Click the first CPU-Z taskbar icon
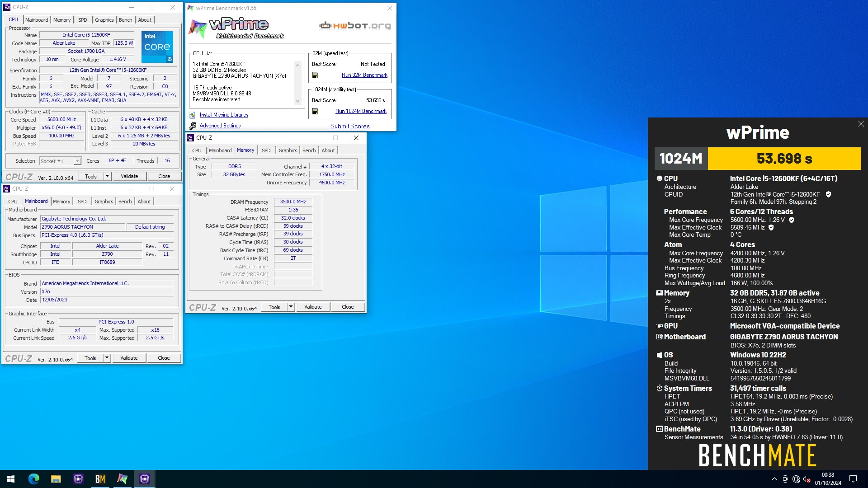 [x=78, y=479]
